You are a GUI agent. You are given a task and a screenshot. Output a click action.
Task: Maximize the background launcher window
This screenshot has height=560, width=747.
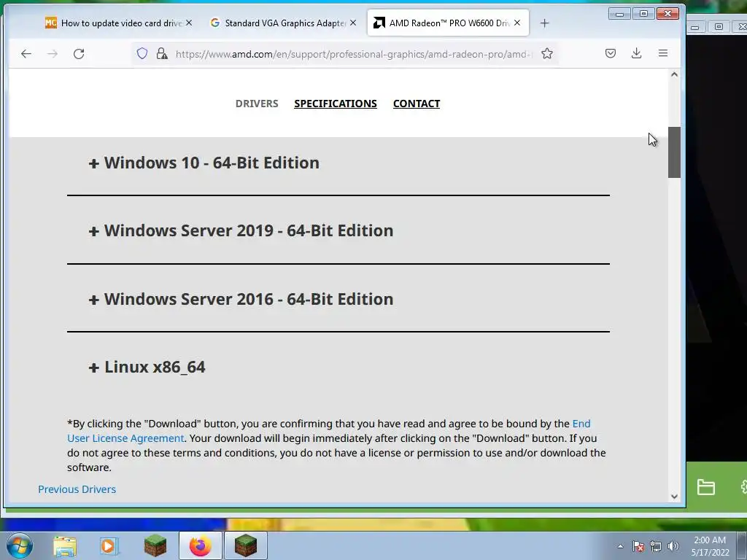(x=719, y=27)
